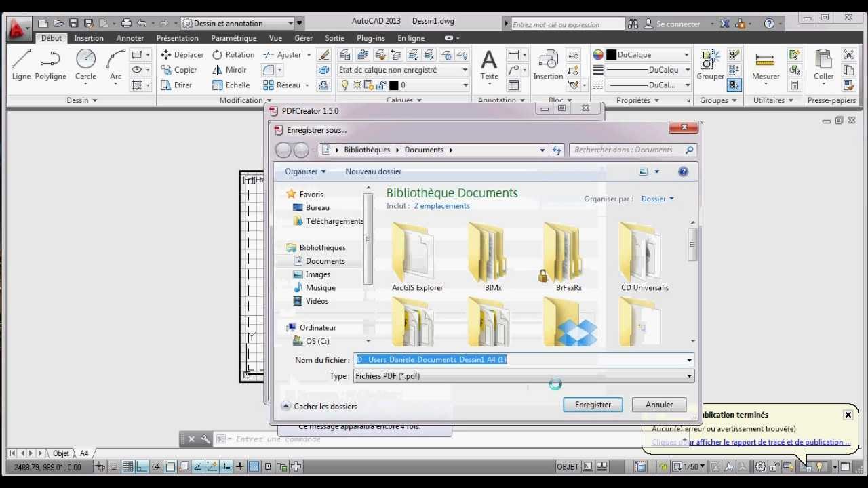868x488 pixels.
Task: Click the black color swatch in Propriétés
Action: click(612, 55)
